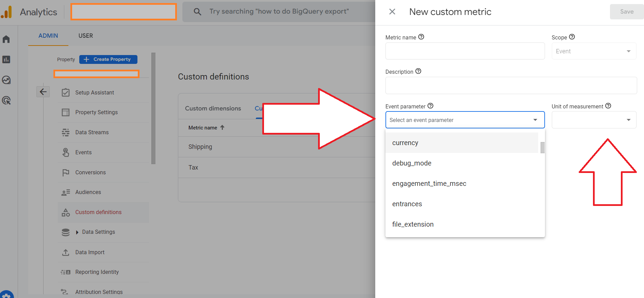Click the Audiences people icon
Image resolution: width=644 pixels, height=298 pixels.
[66, 192]
